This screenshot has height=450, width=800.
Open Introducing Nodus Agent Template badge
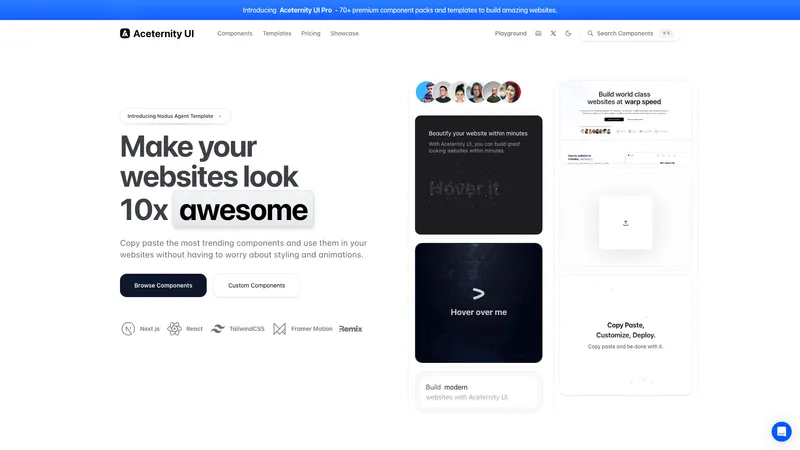pos(175,116)
